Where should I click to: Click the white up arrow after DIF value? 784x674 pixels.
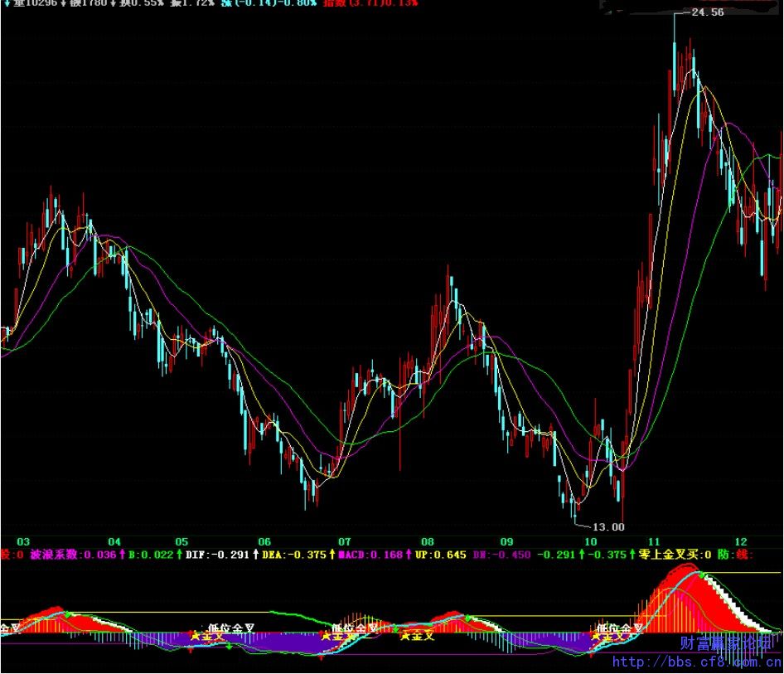[x=255, y=554]
